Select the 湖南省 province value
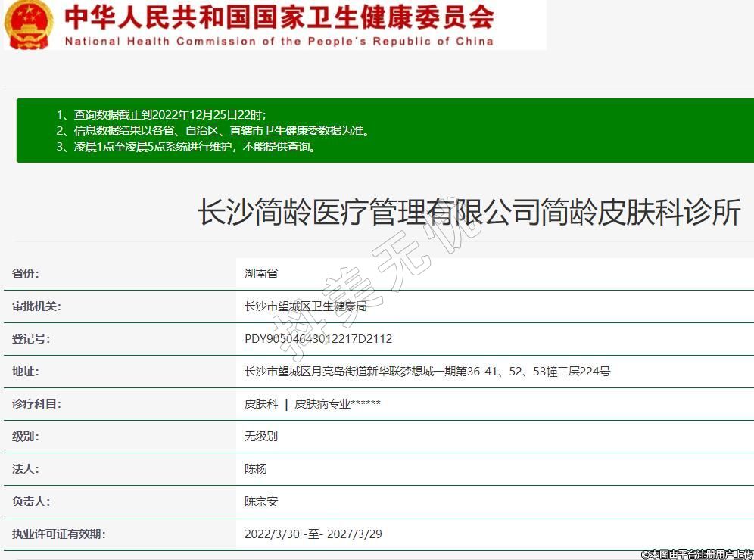This screenshot has width=754, height=560. pos(261,274)
